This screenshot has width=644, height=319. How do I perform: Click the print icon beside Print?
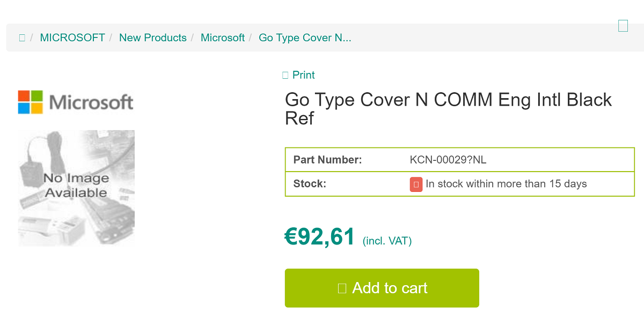[286, 76]
